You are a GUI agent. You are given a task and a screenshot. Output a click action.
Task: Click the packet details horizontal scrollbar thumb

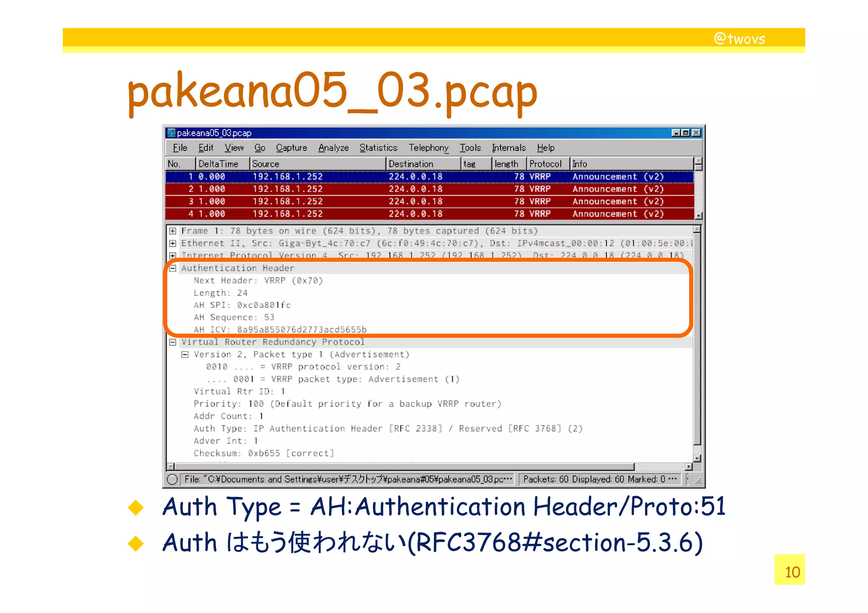point(404,467)
